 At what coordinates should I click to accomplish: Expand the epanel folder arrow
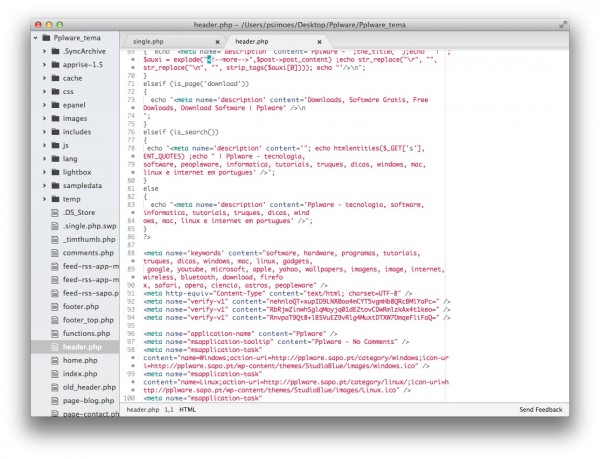[x=44, y=105]
